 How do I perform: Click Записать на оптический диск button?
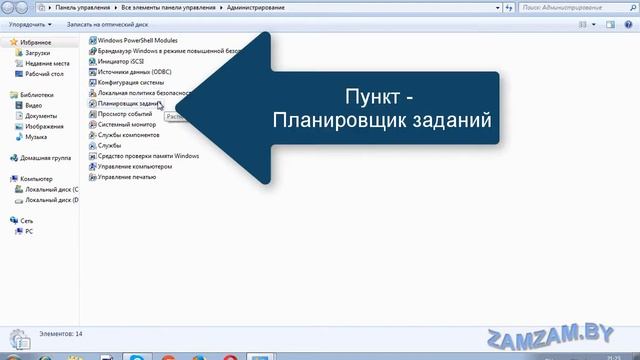coord(107,24)
